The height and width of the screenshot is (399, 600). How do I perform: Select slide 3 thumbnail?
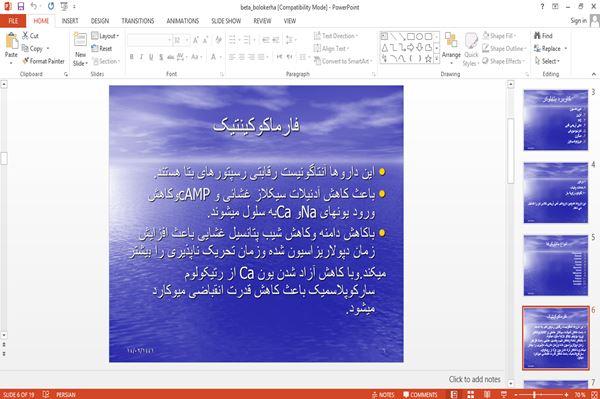556,120
